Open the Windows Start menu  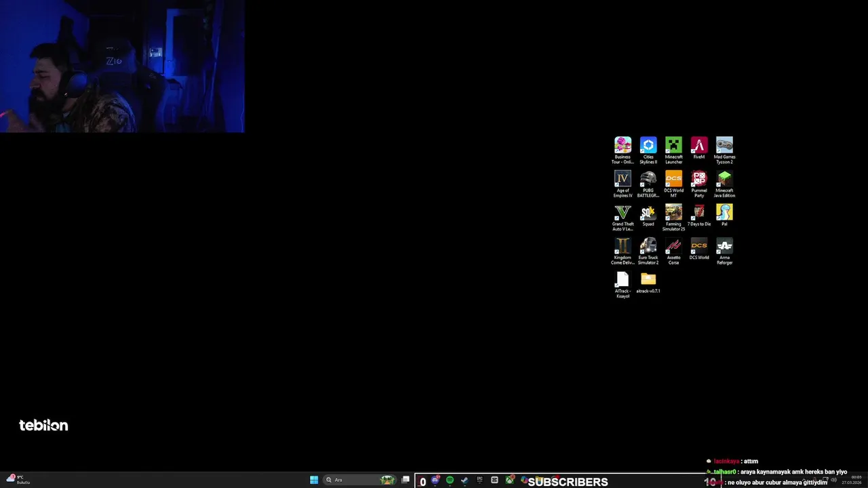[314, 480]
